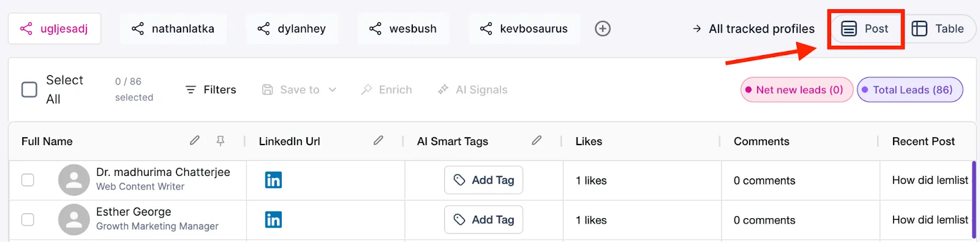Toggle the Select All checkbox

(x=29, y=89)
